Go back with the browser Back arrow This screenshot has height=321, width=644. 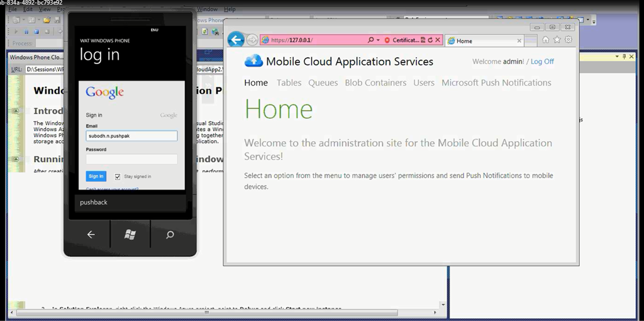[x=236, y=40]
